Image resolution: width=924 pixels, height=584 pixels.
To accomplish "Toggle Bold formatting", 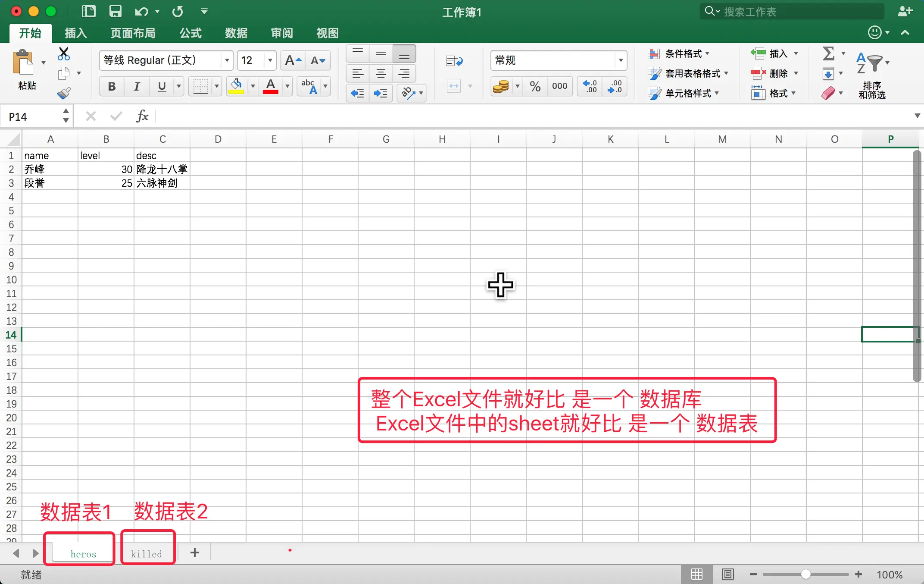I will point(112,86).
